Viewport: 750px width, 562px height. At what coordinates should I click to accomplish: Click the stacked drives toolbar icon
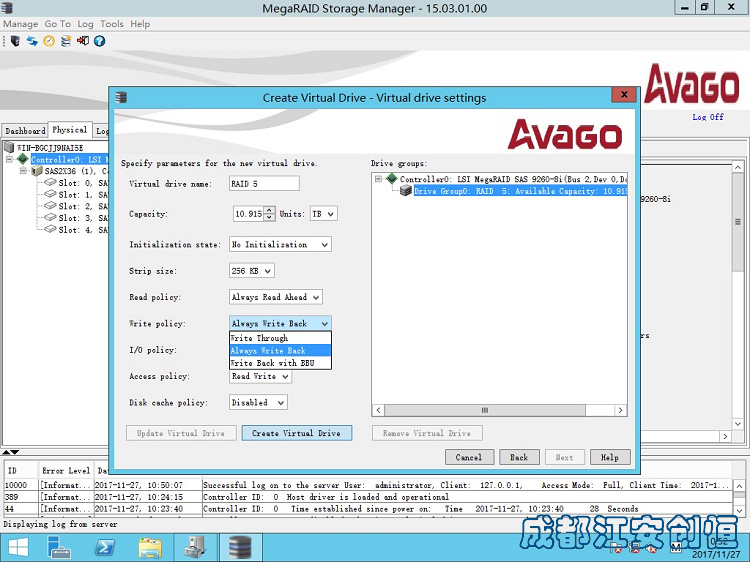pyautogui.click(x=66, y=41)
